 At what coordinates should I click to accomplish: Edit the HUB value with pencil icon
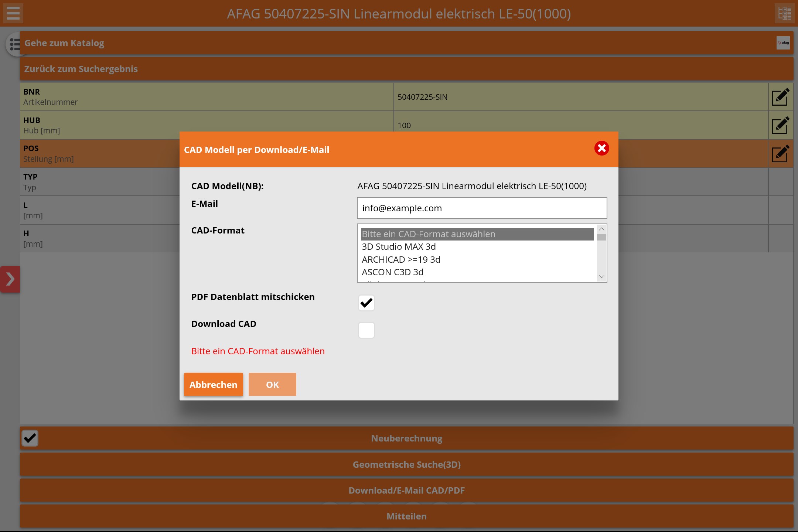(780, 126)
